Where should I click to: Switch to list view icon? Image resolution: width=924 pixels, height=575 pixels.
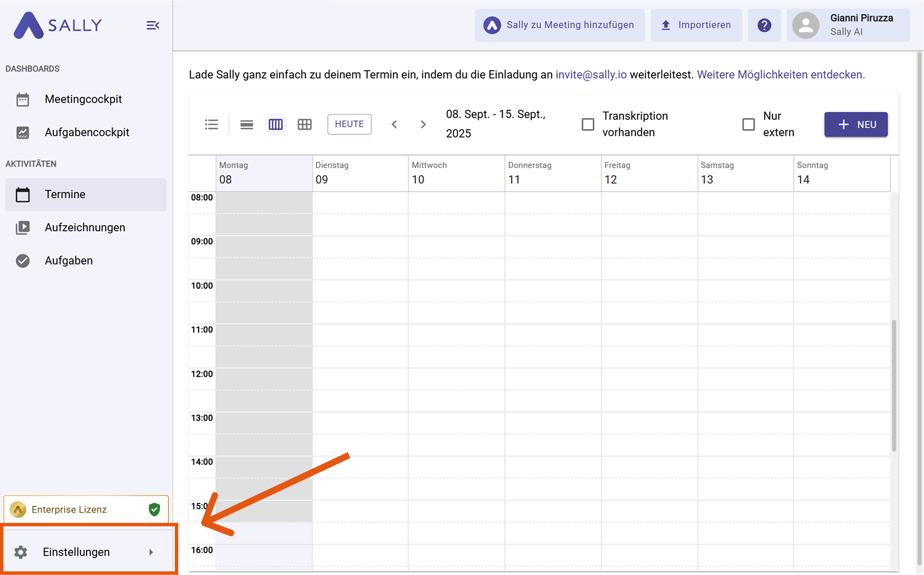(211, 124)
